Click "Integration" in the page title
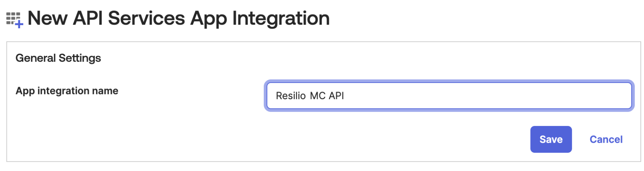This screenshot has height=171, width=644. click(x=281, y=18)
